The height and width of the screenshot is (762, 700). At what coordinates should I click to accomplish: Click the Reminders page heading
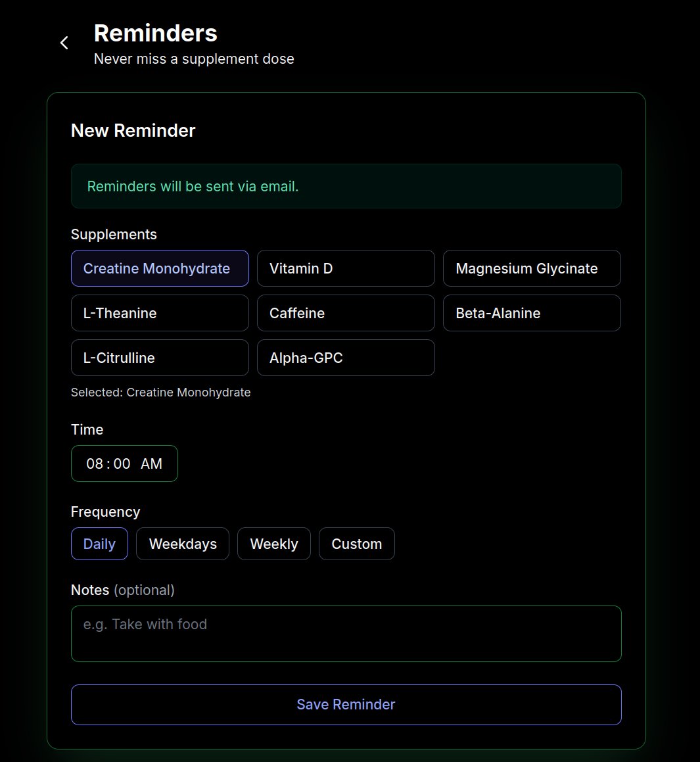pyautogui.click(x=156, y=33)
